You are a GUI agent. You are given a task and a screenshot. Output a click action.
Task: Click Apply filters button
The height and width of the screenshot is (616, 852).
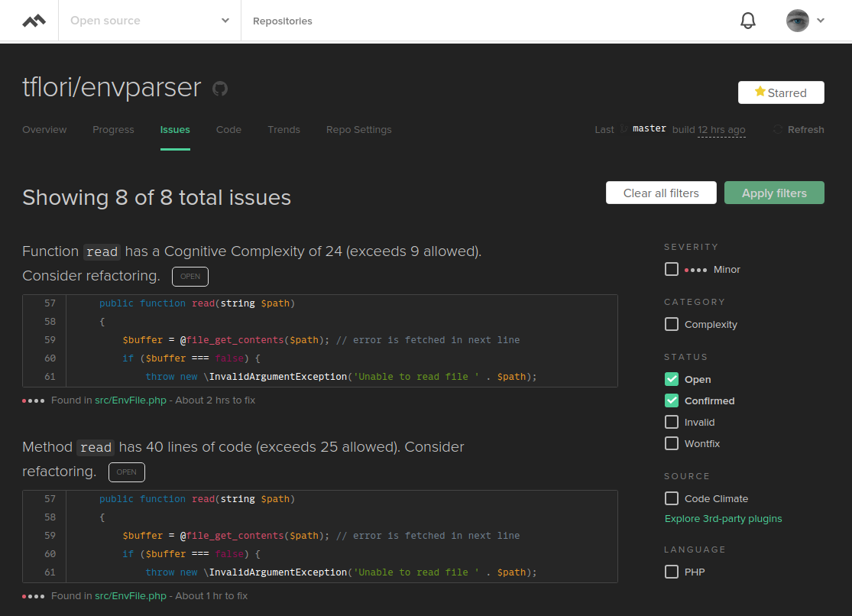774,193
